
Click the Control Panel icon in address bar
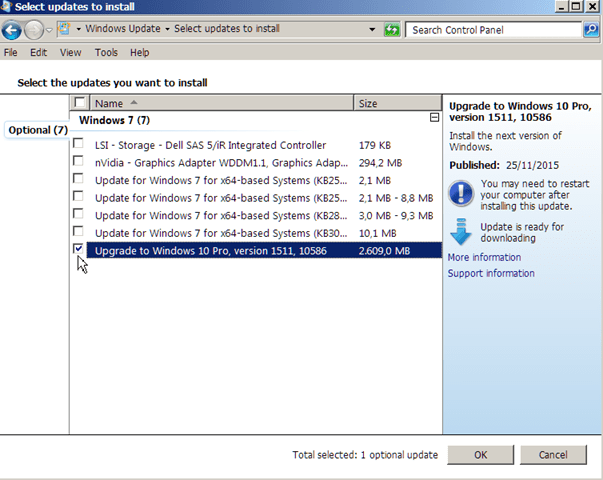click(65, 29)
